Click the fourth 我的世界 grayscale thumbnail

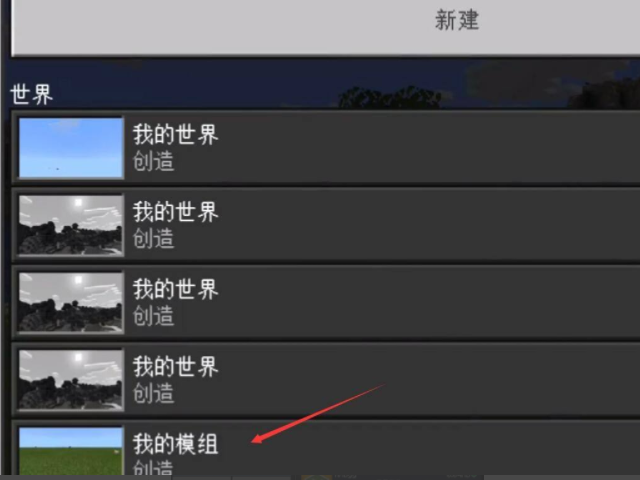(71, 380)
